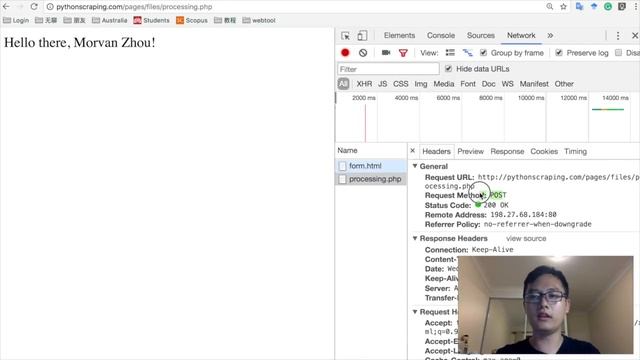640x360 pixels.
Task: Toggle Group by frame checkbox
Action: [483, 53]
